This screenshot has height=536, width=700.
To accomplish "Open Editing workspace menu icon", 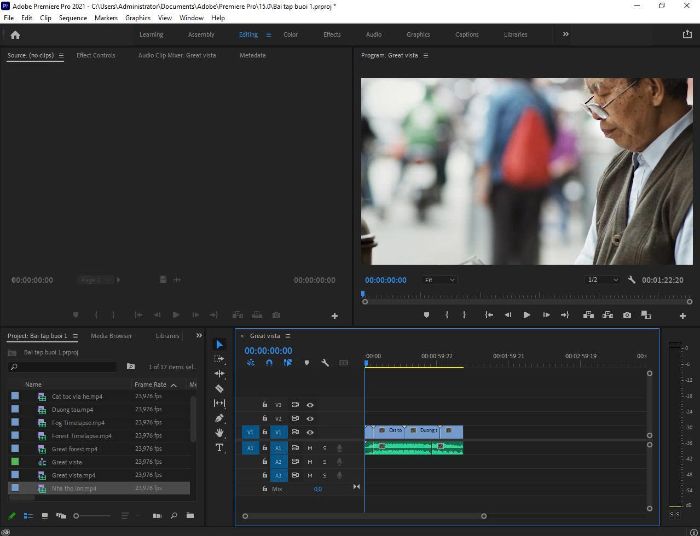I will pyautogui.click(x=268, y=35).
